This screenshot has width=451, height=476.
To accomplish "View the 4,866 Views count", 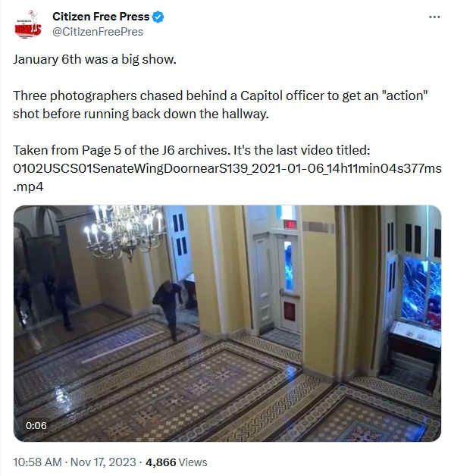I will tap(177, 462).
